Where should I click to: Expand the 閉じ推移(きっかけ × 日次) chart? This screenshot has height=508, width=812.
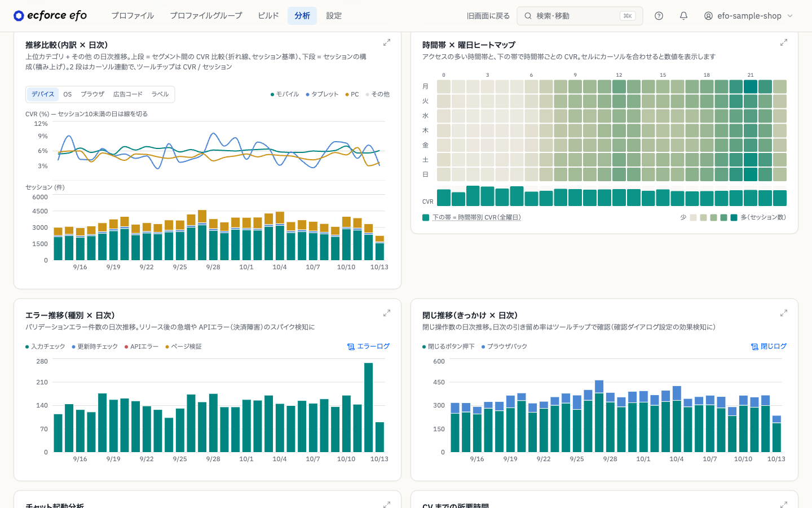(784, 313)
